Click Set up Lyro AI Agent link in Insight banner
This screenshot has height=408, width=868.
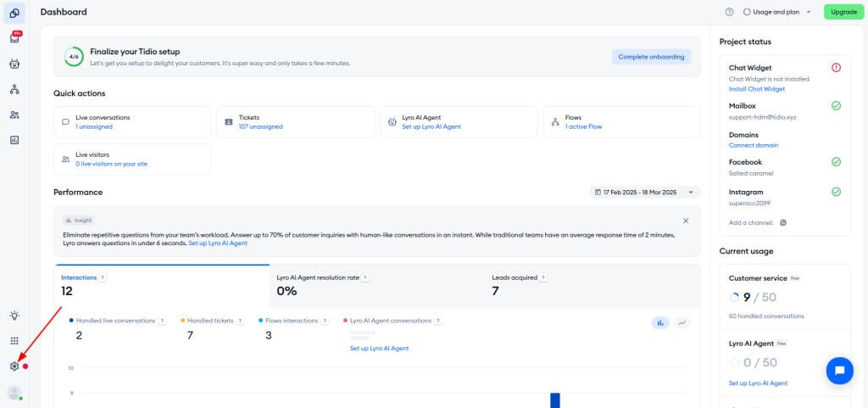pyautogui.click(x=218, y=243)
